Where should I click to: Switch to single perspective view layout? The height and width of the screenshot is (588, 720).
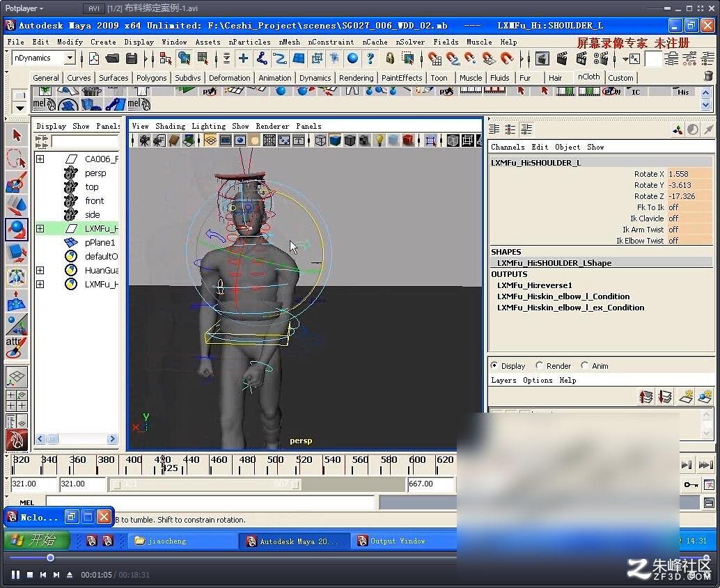tap(17, 377)
